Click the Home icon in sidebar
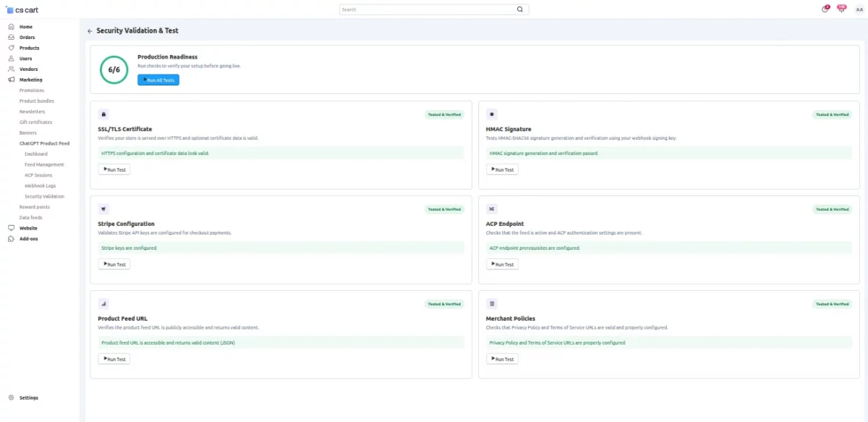Viewport: 868px width, 422px height. pyautogui.click(x=11, y=27)
